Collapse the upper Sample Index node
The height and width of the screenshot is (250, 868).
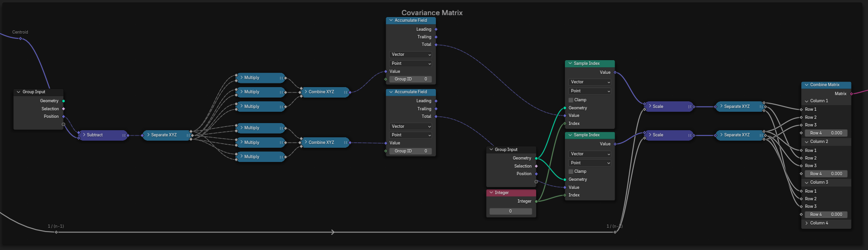tap(570, 63)
